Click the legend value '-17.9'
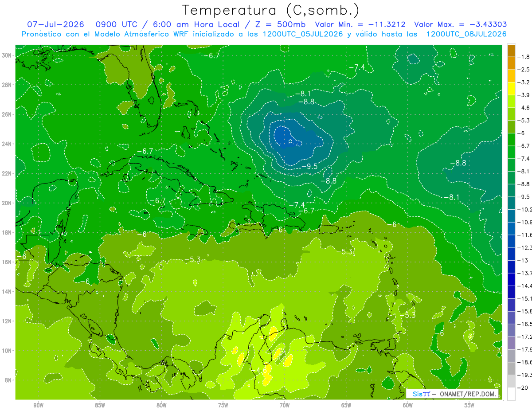This screenshot has height=411, width=532. click(x=524, y=349)
